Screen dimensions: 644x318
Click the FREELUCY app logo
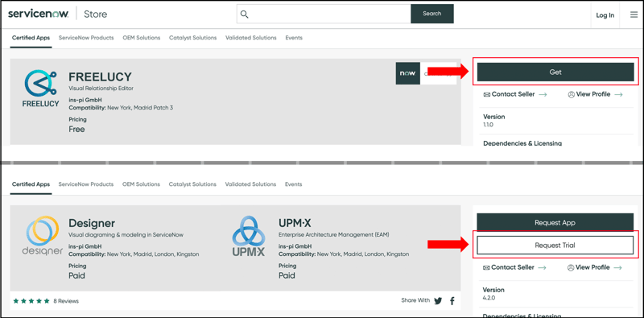pyautogui.click(x=40, y=89)
